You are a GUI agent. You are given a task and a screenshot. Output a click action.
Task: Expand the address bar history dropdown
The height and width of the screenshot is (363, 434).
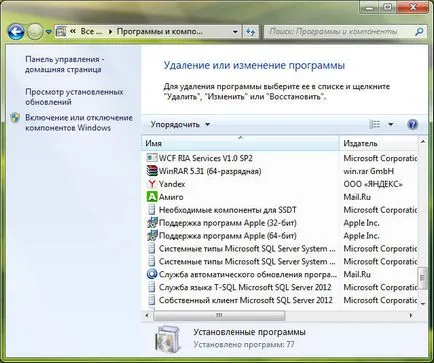coord(235,32)
